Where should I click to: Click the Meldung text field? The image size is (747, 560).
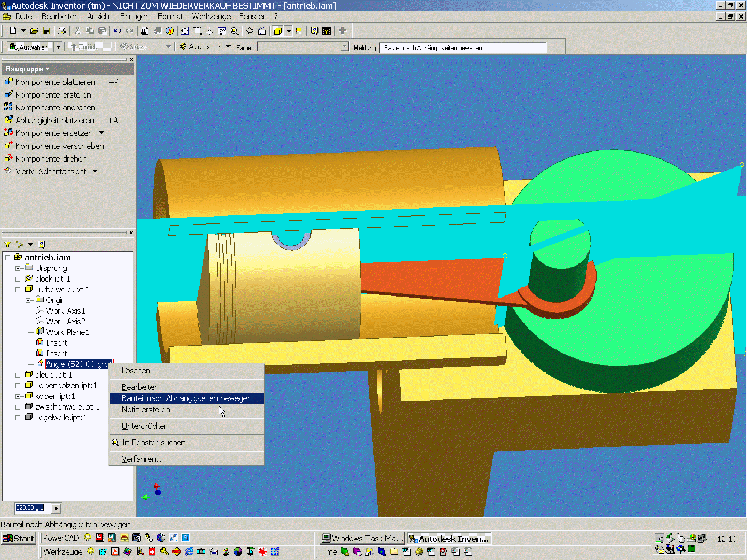pyautogui.click(x=463, y=48)
